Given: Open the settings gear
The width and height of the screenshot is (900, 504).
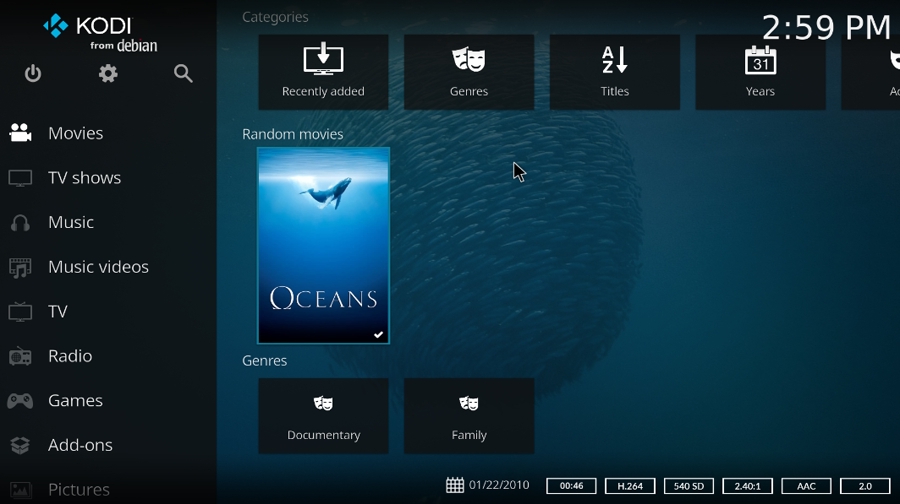Looking at the screenshot, I should click(108, 74).
